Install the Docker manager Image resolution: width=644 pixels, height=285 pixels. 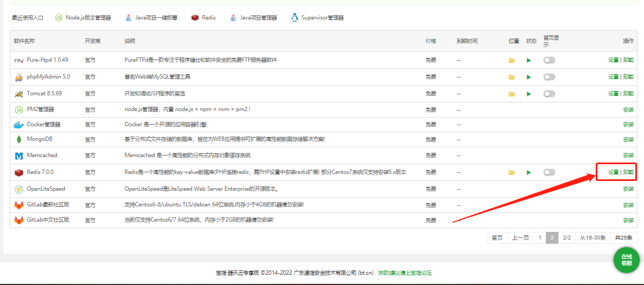[628, 125]
